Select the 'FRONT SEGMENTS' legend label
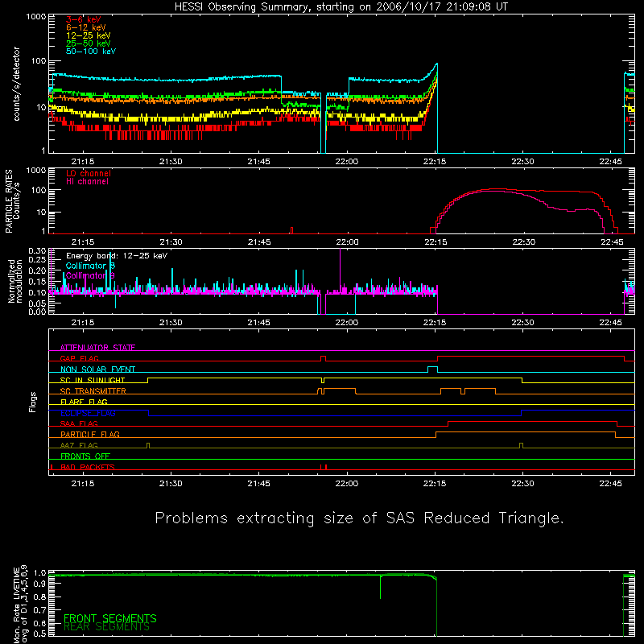Screen dimensions: 644x644 pos(110,618)
